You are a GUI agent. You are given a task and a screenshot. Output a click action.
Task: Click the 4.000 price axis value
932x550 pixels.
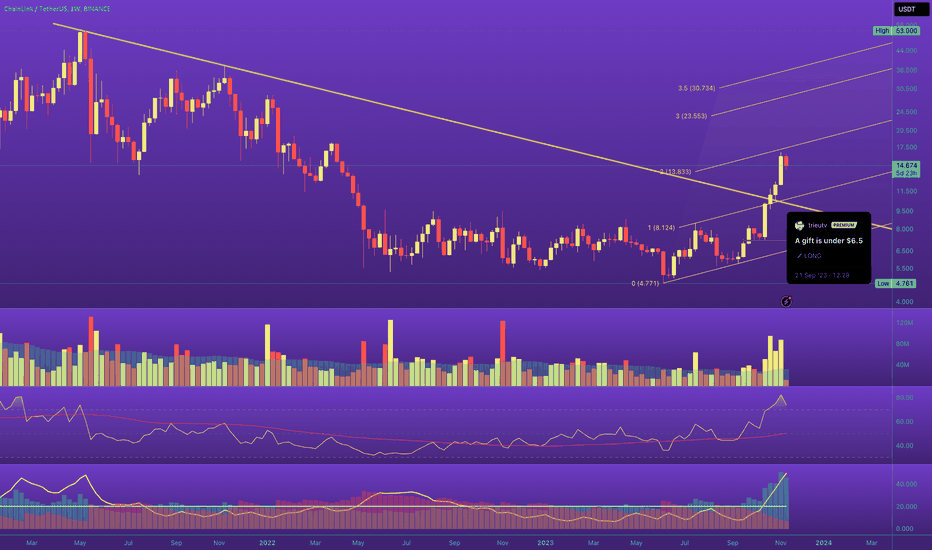pos(905,302)
